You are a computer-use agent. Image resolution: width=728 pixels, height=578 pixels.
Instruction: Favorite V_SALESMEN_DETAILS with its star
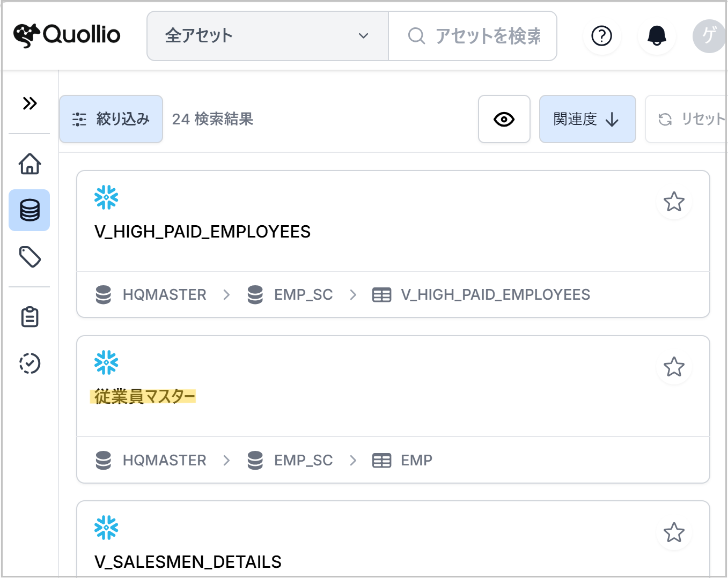(674, 532)
